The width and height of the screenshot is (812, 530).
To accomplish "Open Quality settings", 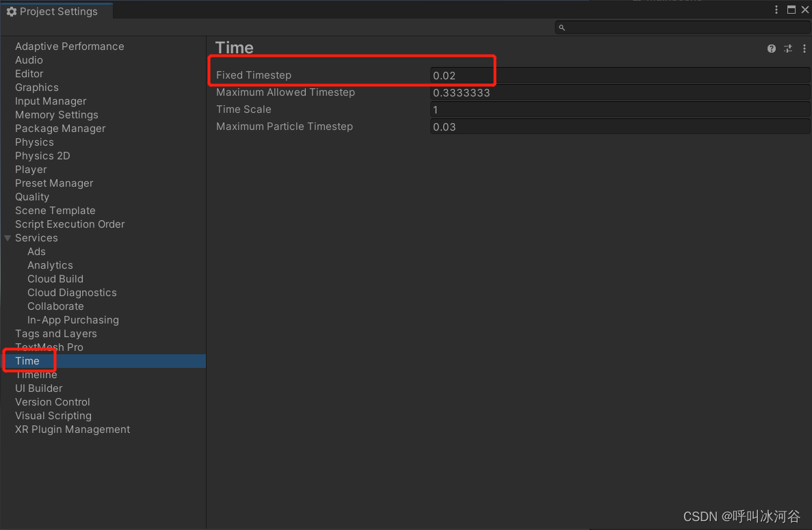I will tap(32, 197).
